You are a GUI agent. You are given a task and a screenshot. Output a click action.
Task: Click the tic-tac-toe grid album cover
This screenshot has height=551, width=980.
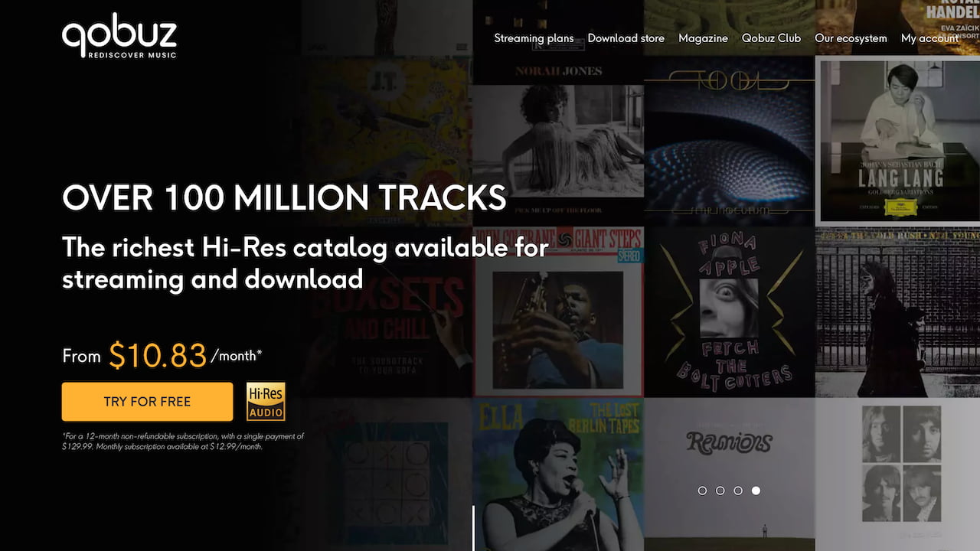click(387, 474)
